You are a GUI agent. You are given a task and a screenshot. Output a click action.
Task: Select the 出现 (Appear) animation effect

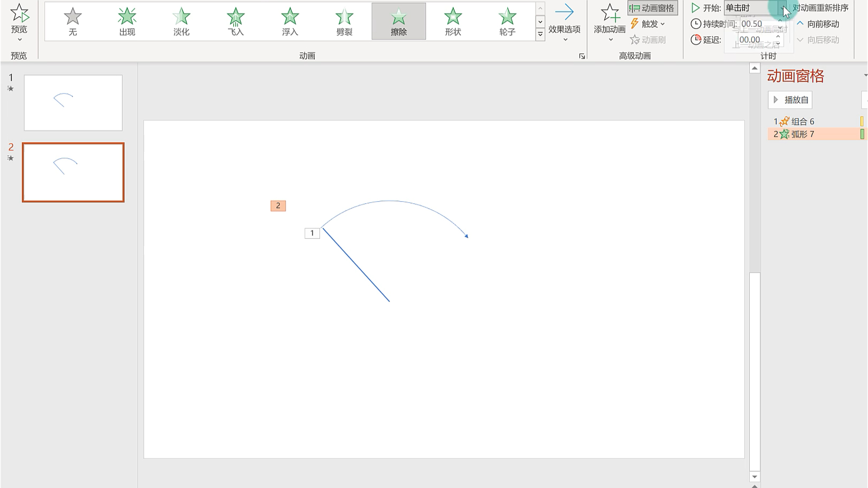tap(126, 20)
